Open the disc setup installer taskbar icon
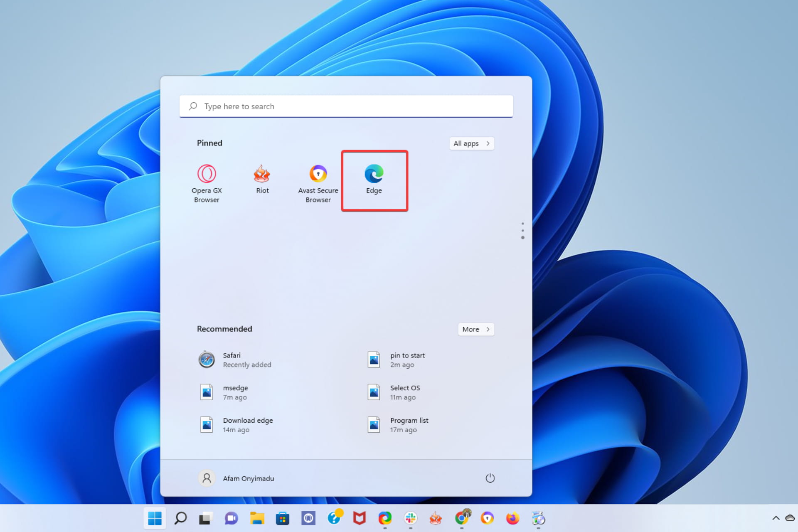Viewport: 798px width, 532px height. point(538,518)
